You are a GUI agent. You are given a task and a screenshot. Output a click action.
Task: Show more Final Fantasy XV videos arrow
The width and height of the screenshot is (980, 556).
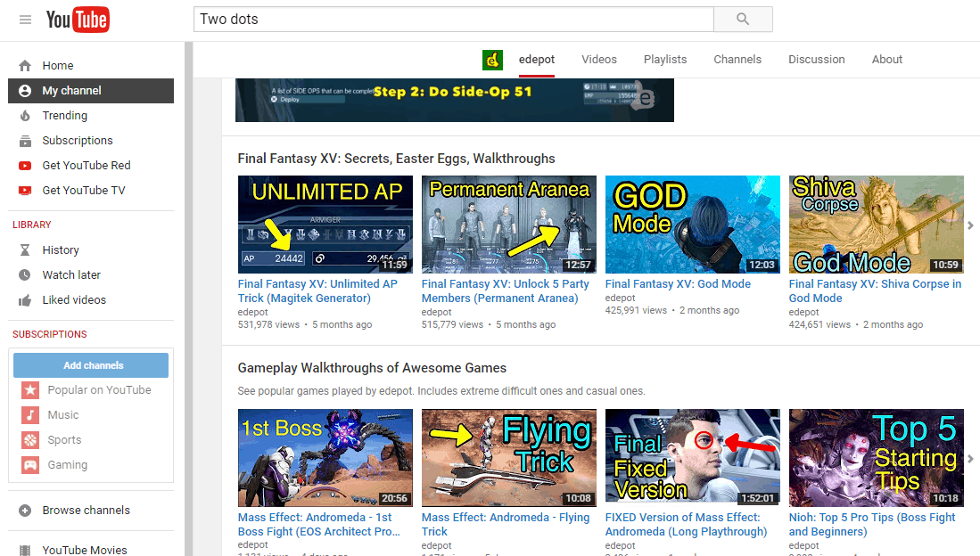pos(970,225)
